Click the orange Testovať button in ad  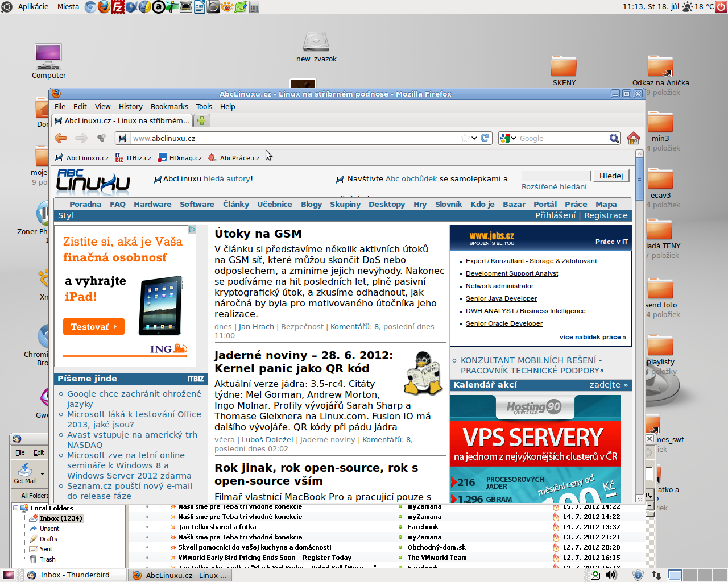click(x=93, y=327)
